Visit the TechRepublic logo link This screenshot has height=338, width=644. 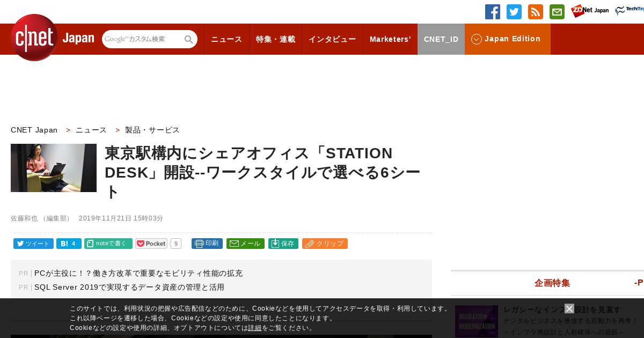pyautogui.click(x=630, y=11)
